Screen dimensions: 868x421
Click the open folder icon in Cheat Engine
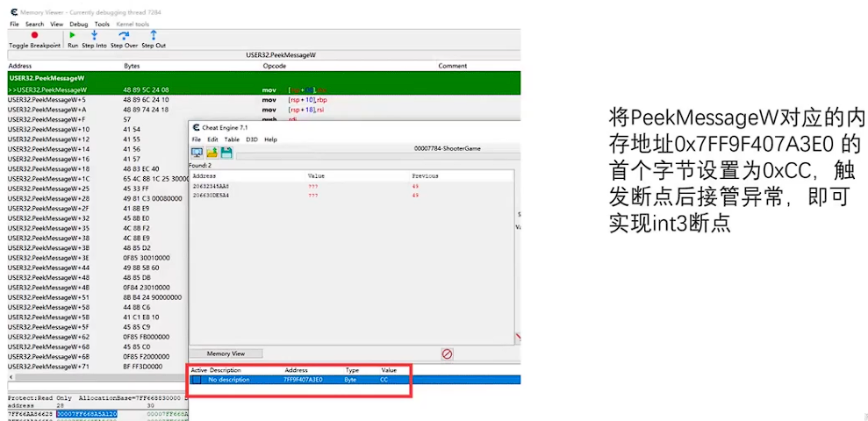[x=212, y=153]
